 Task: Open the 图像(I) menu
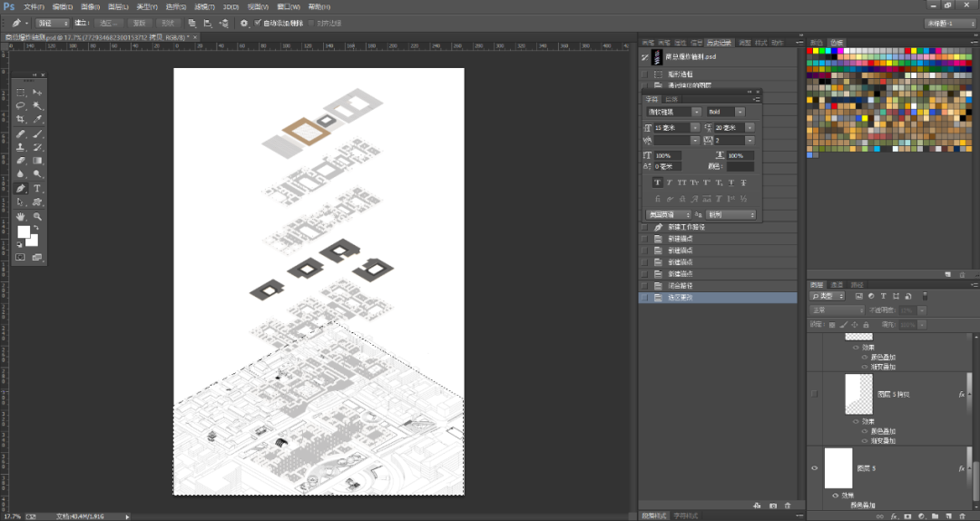point(90,7)
